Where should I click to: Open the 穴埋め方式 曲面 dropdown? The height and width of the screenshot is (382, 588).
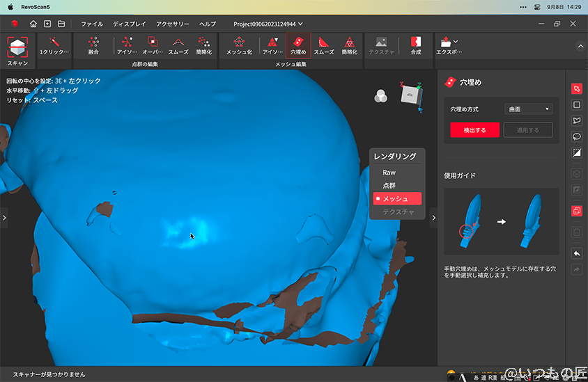coord(527,109)
